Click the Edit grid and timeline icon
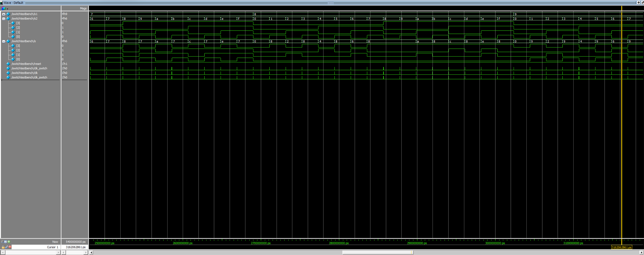 [6, 242]
